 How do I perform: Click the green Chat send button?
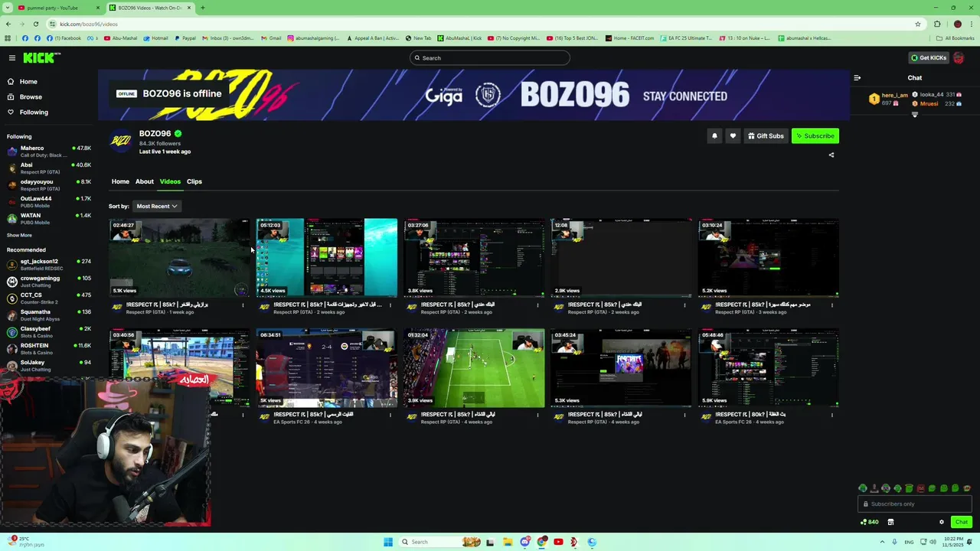pyautogui.click(x=961, y=522)
